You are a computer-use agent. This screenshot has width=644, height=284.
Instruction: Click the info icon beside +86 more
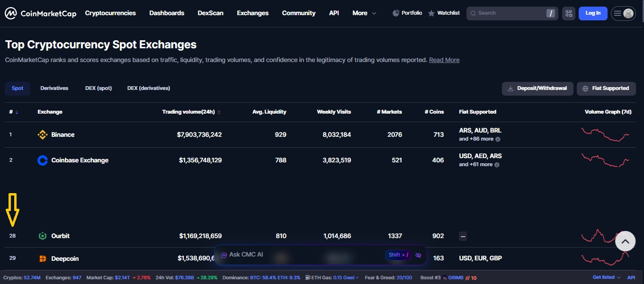tap(498, 139)
